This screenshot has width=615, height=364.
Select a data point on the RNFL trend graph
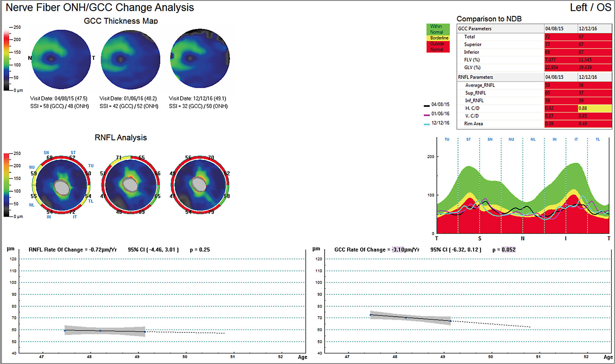click(65, 331)
